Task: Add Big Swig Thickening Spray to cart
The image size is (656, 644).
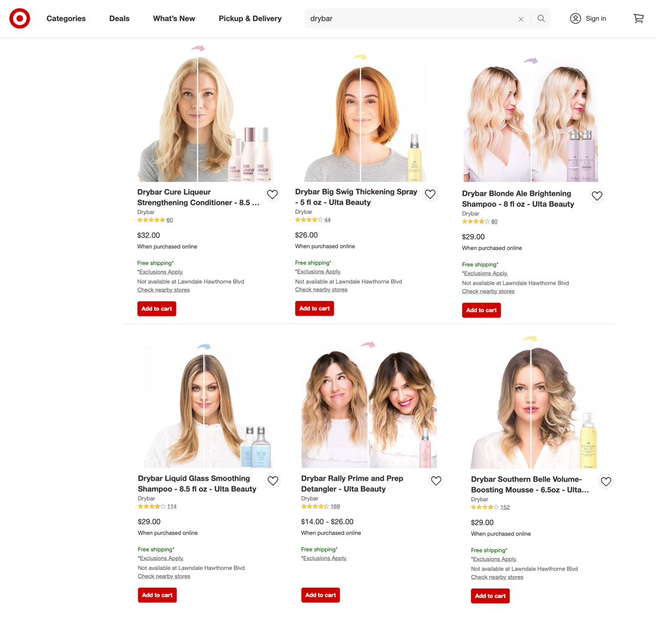Action: (x=314, y=308)
